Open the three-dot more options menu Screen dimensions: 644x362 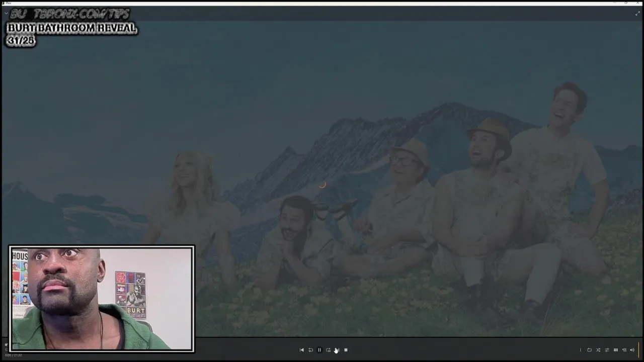[580, 350]
